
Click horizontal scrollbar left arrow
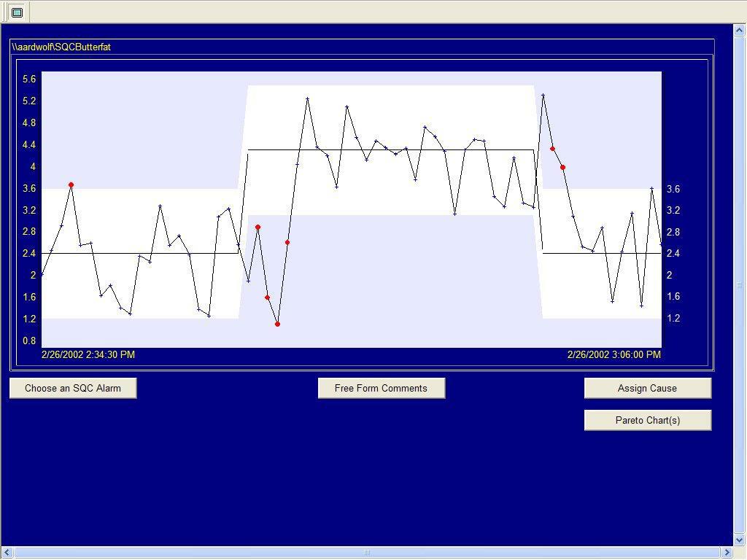point(7,553)
